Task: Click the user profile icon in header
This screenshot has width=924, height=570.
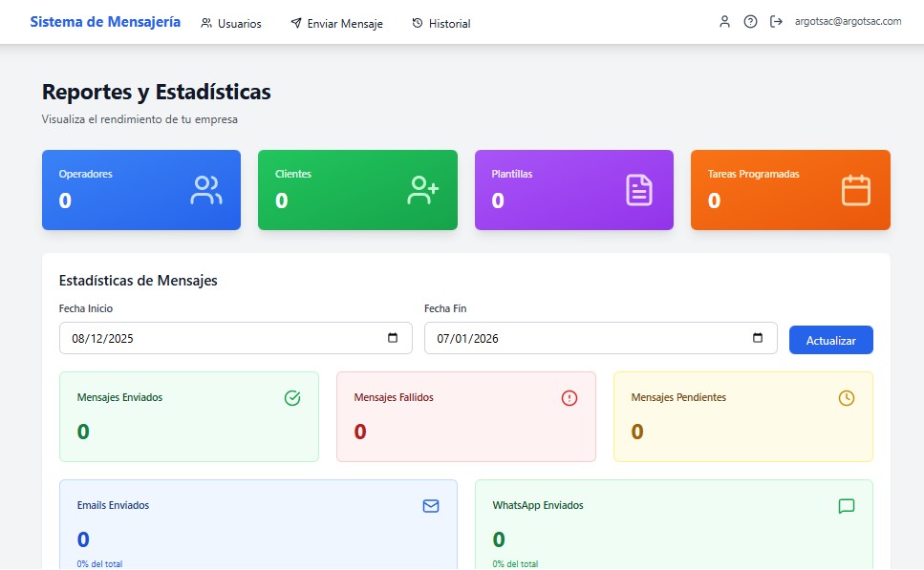Action: (724, 22)
